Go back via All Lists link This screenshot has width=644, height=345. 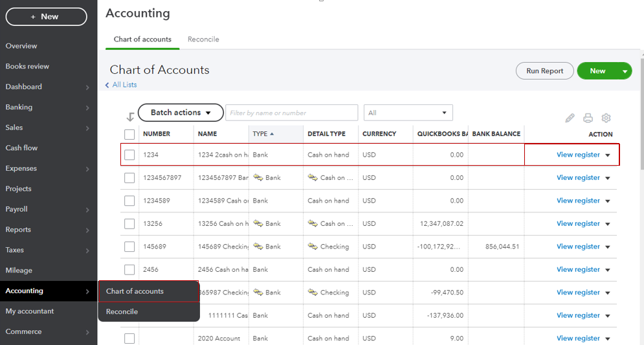point(124,85)
